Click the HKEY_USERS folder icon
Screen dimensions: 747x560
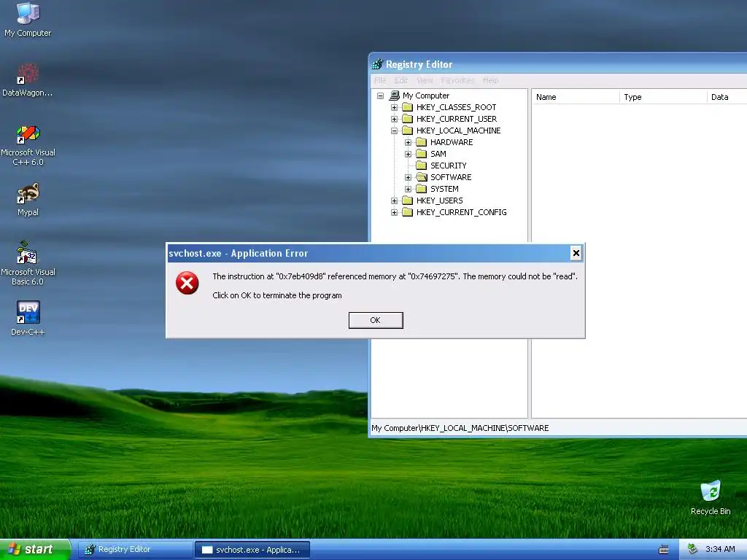pos(407,201)
